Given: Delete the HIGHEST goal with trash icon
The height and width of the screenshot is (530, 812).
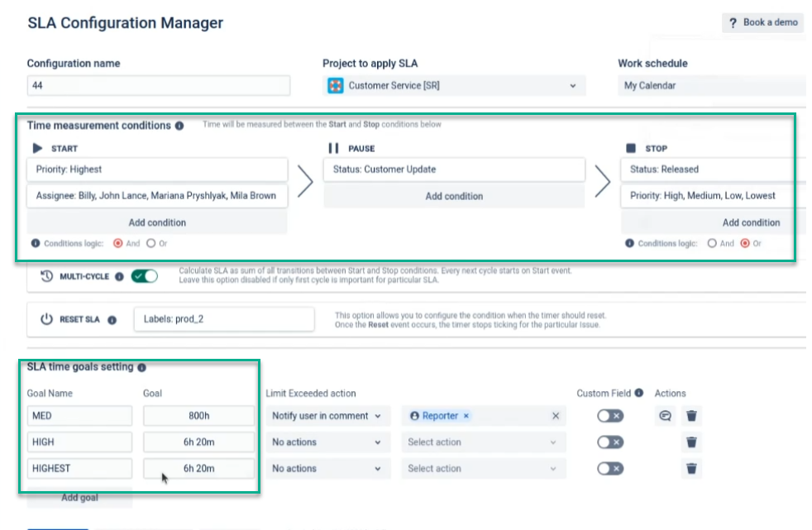Looking at the screenshot, I should click(x=691, y=469).
